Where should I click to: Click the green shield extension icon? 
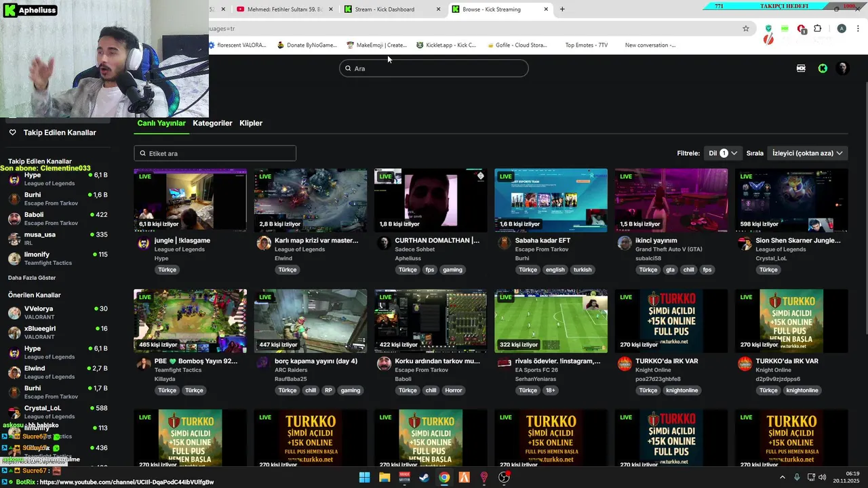tap(768, 28)
